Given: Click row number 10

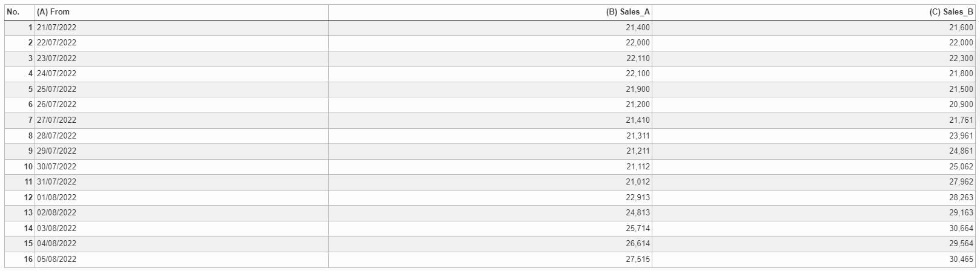Looking at the screenshot, I should [x=19, y=167].
